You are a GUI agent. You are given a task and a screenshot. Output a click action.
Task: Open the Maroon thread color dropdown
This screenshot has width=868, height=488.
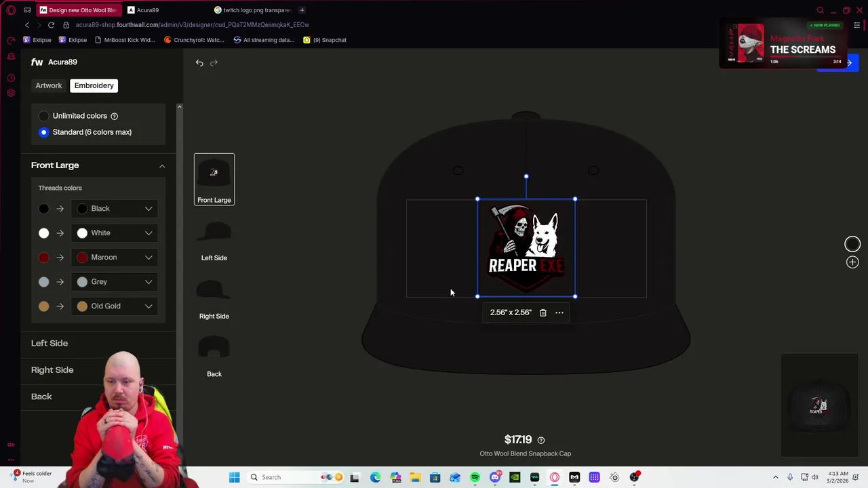[115, 258]
